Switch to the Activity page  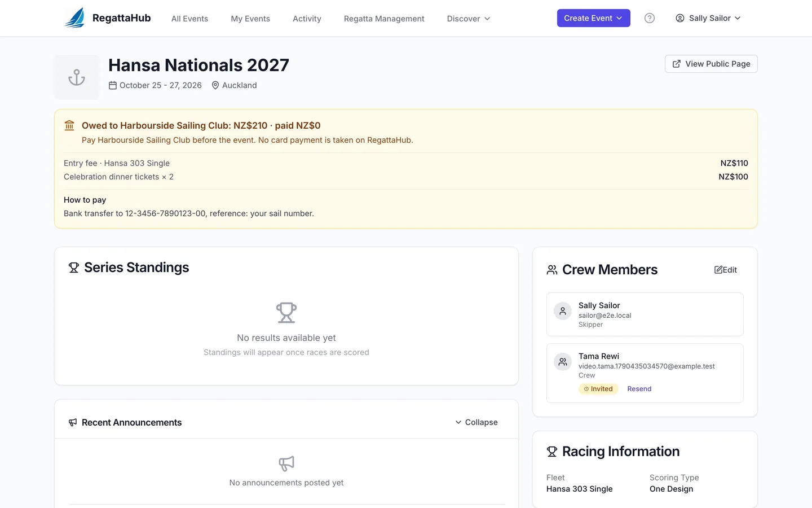click(307, 19)
